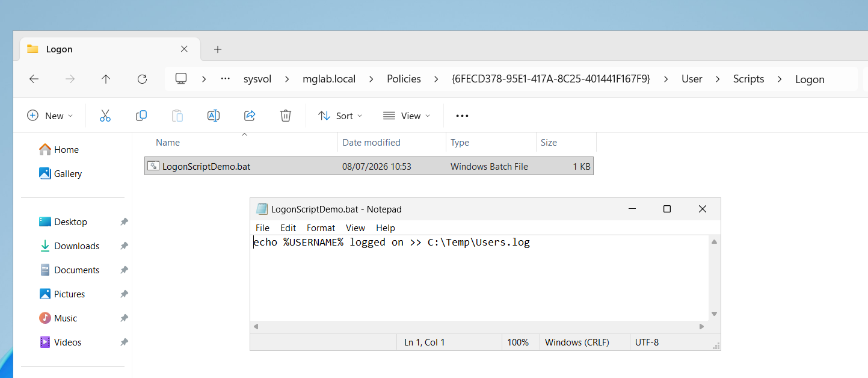
Task: Click the GUID policy folder breadcrumb
Action: pyautogui.click(x=550, y=79)
